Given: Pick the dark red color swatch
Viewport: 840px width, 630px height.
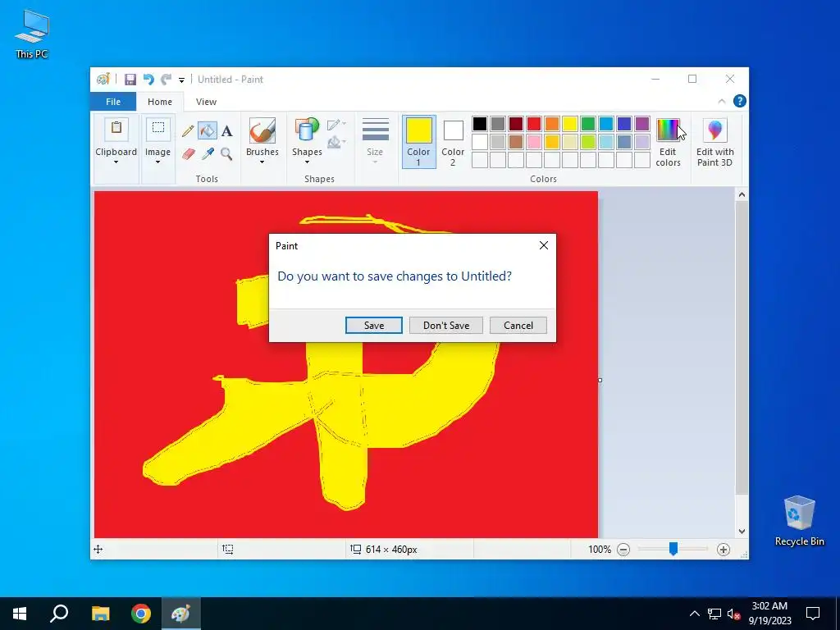Looking at the screenshot, I should pyautogui.click(x=515, y=124).
